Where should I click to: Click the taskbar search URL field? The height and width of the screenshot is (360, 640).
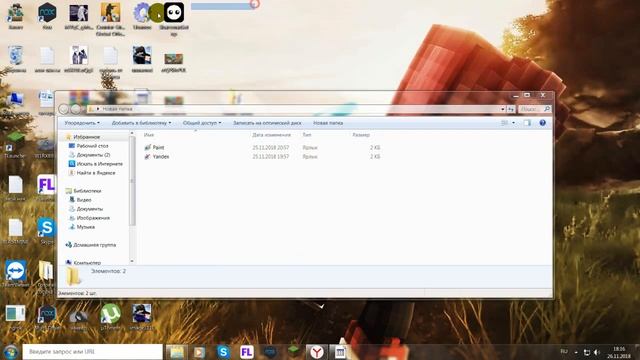(92, 351)
